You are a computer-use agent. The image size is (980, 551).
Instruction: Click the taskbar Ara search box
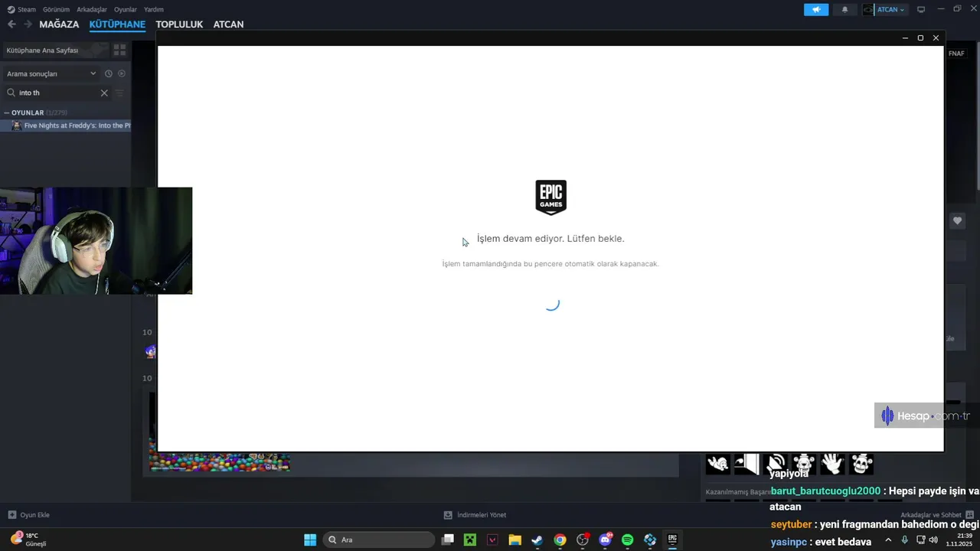pos(379,540)
